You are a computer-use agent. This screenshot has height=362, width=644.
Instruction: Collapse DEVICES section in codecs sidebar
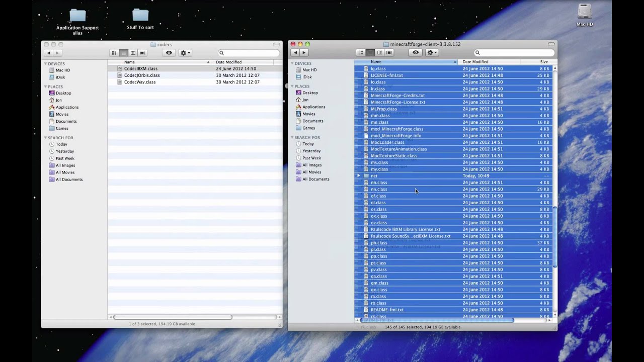click(x=46, y=64)
